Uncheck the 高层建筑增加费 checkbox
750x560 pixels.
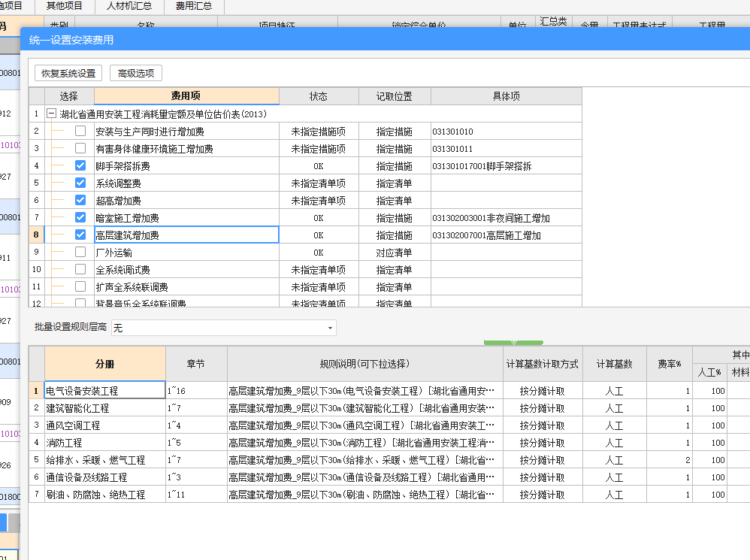[x=80, y=235]
